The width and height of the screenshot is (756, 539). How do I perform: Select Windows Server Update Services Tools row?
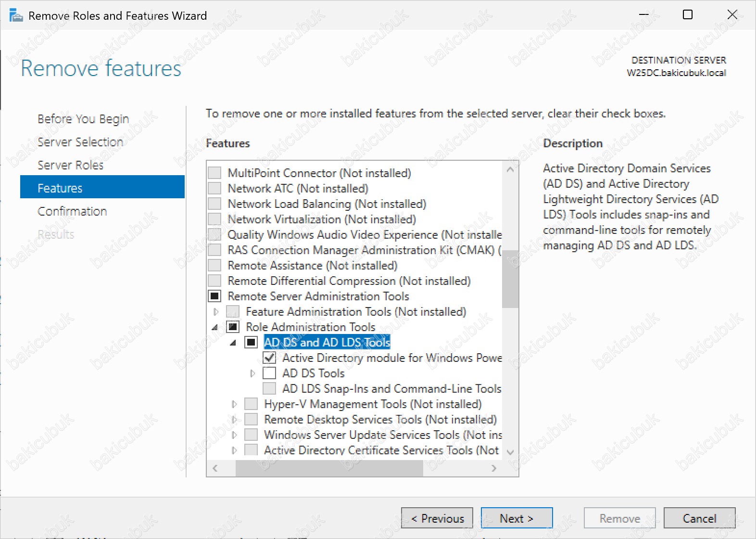[x=383, y=435]
